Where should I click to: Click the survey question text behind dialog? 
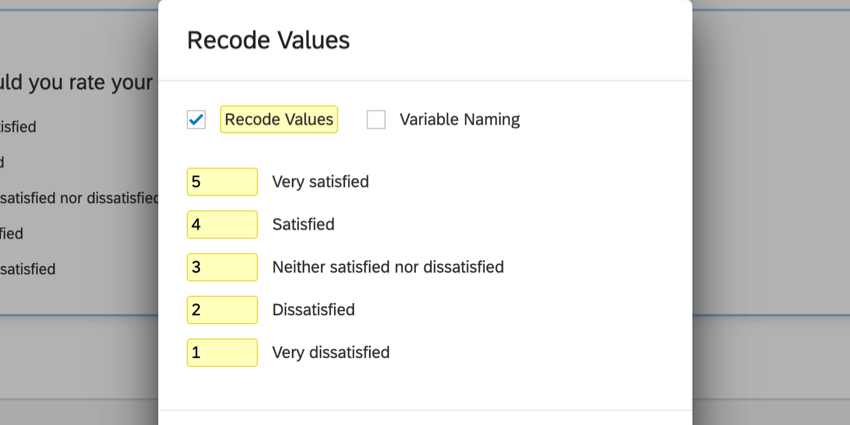[x=76, y=83]
